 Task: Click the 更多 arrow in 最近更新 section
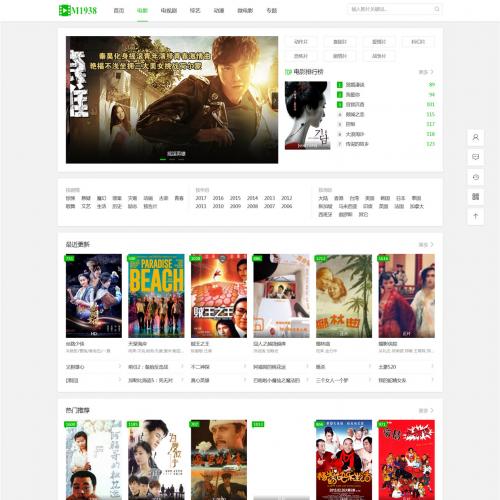tap(426, 245)
